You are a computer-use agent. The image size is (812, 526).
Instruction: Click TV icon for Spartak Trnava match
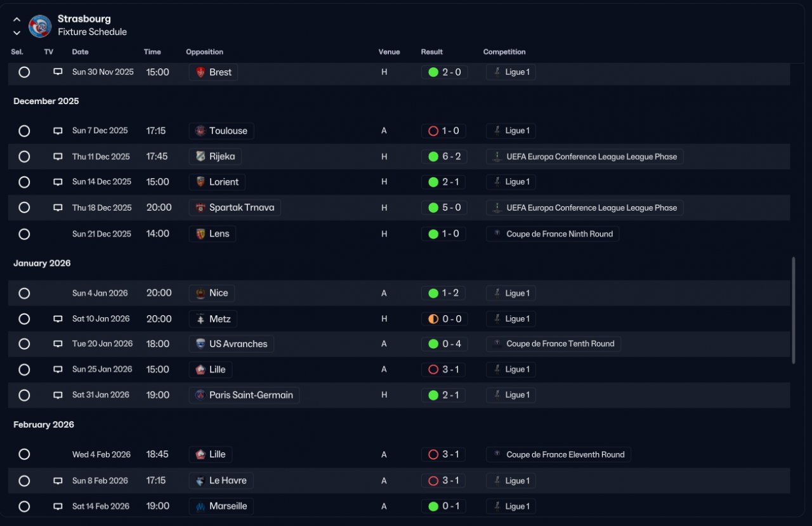[58, 207]
